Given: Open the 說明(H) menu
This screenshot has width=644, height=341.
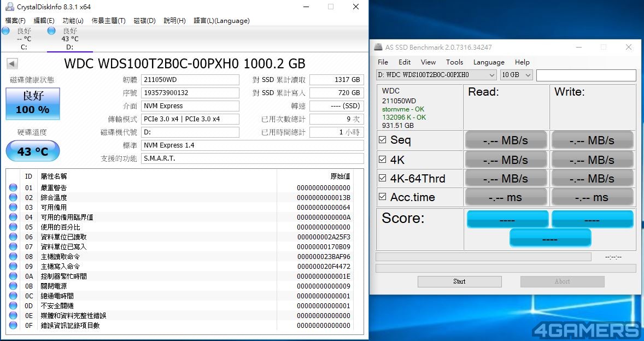Looking at the screenshot, I should [x=174, y=21].
